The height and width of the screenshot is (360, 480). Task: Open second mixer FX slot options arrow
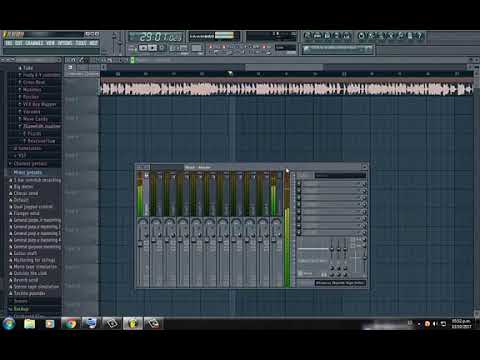[x=299, y=191]
